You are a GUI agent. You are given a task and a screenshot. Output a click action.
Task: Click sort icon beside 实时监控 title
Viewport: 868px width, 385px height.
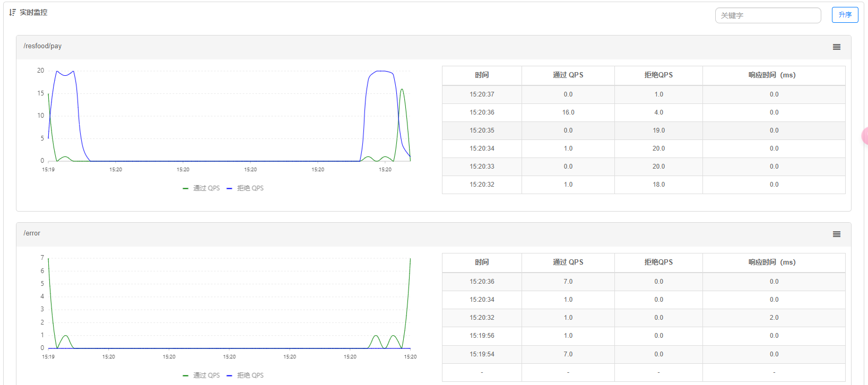tap(12, 12)
